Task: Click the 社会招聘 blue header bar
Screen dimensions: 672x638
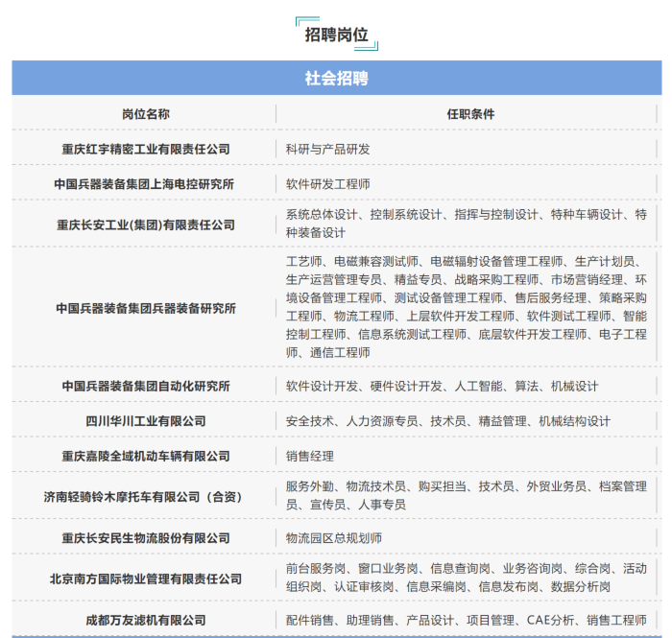Action: tap(336, 78)
